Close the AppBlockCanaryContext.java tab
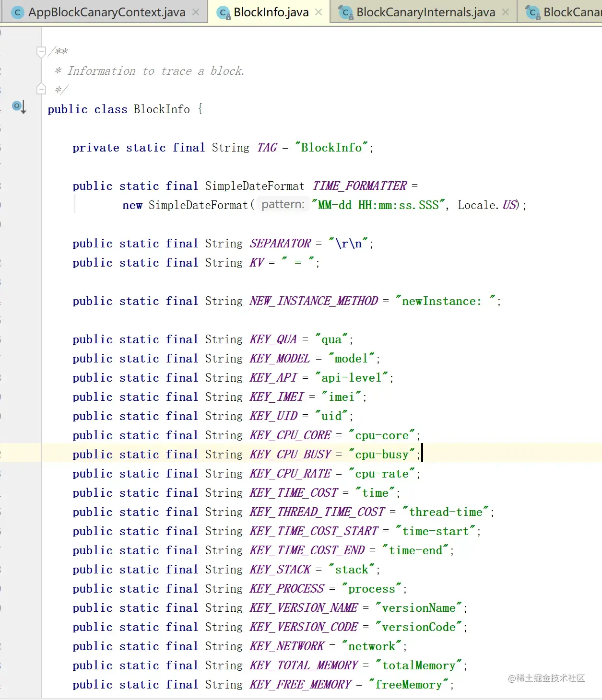602x700 pixels. pos(195,12)
